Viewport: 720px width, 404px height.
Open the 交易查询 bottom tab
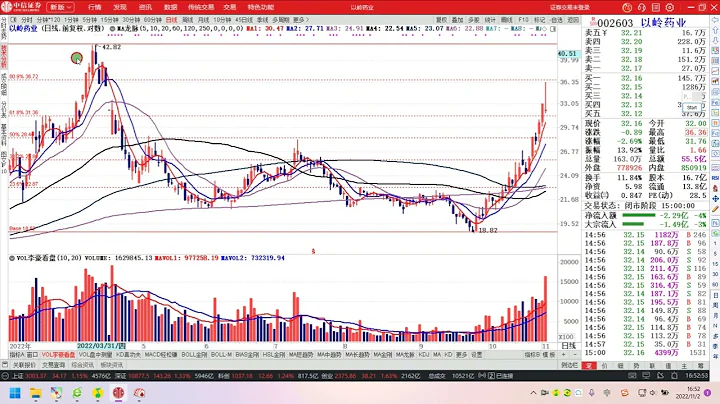pyautogui.click(x=54, y=365)
